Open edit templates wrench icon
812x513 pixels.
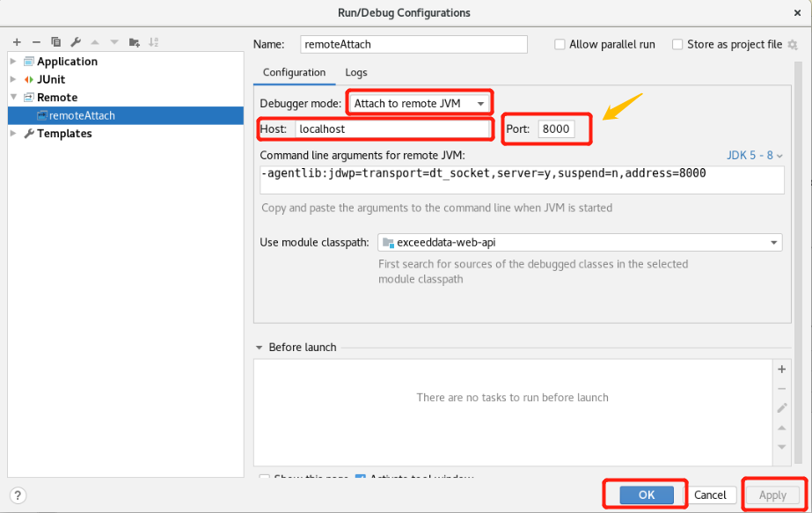pyautogui.click(x=76, y=42)
